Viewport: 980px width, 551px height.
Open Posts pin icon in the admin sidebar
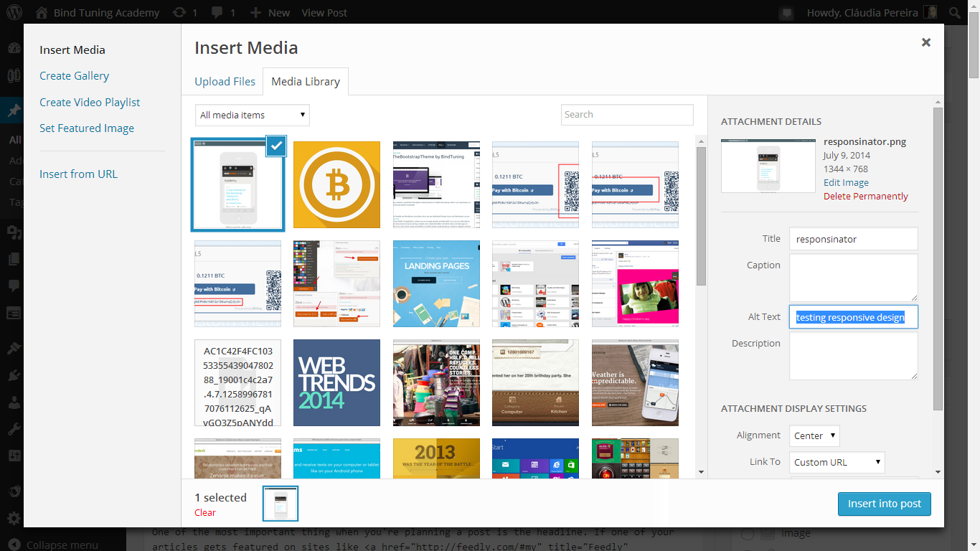tap(14, 111)
